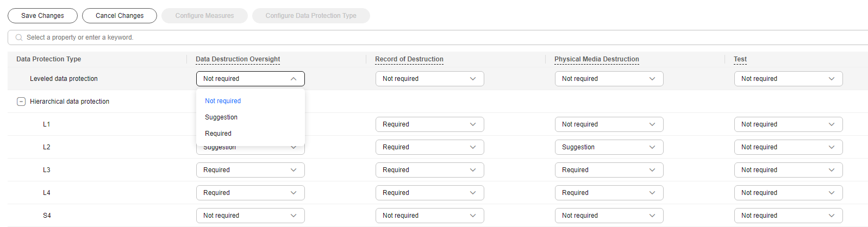Click the search magnifier icon
Image resolution: width=868 pixels, height=227 pixels.
[19, 37]
